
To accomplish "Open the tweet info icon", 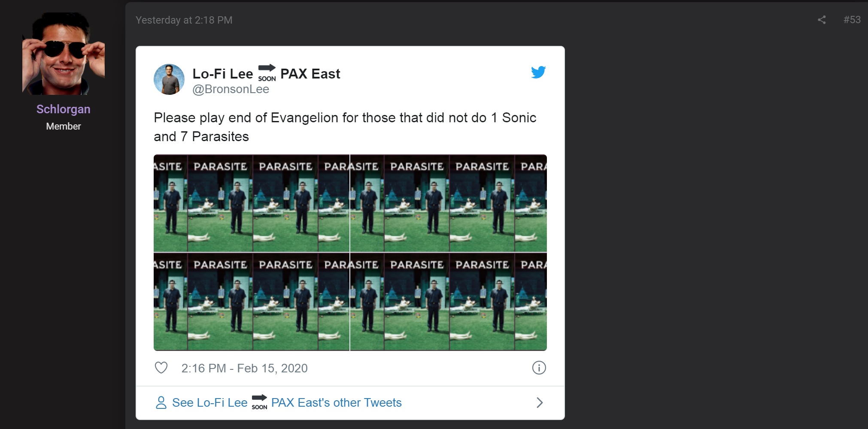I will coord(539,368).
